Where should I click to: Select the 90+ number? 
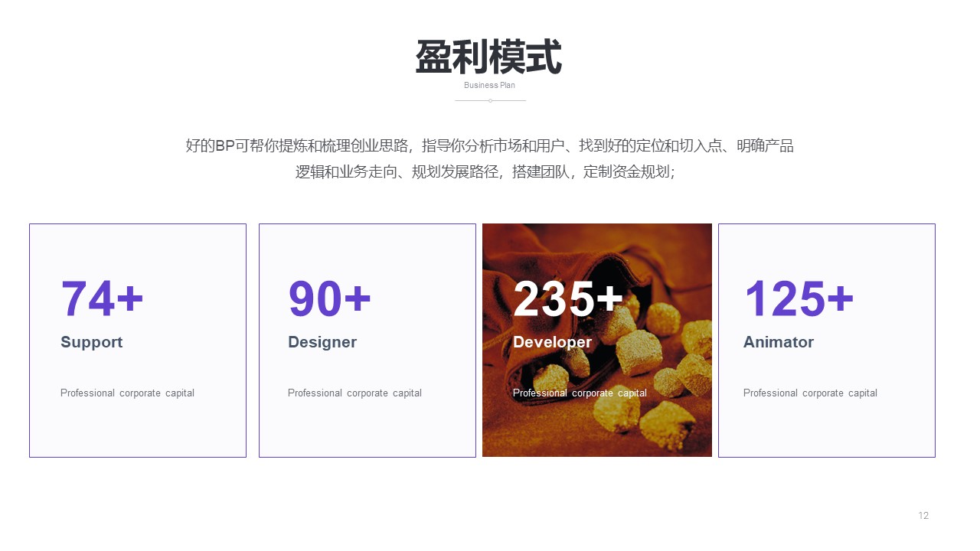coord(330,298)
